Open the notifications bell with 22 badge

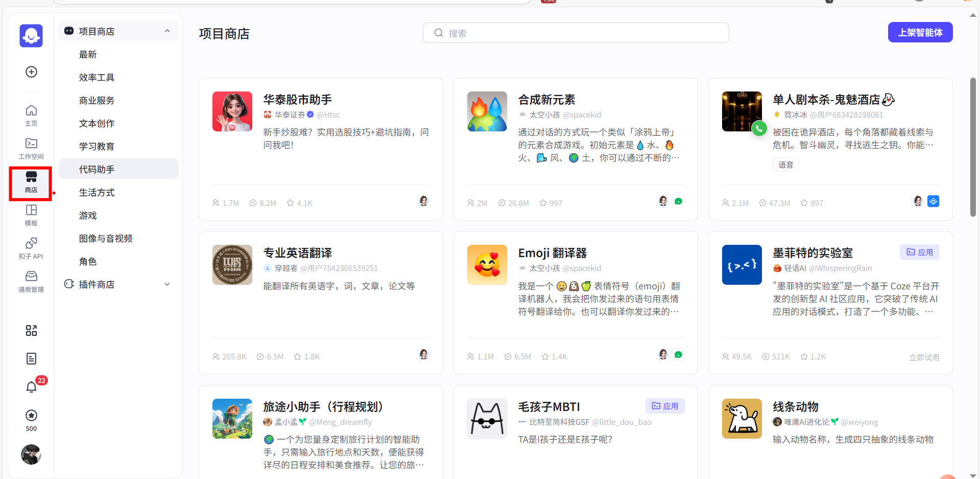click(32, 387)
